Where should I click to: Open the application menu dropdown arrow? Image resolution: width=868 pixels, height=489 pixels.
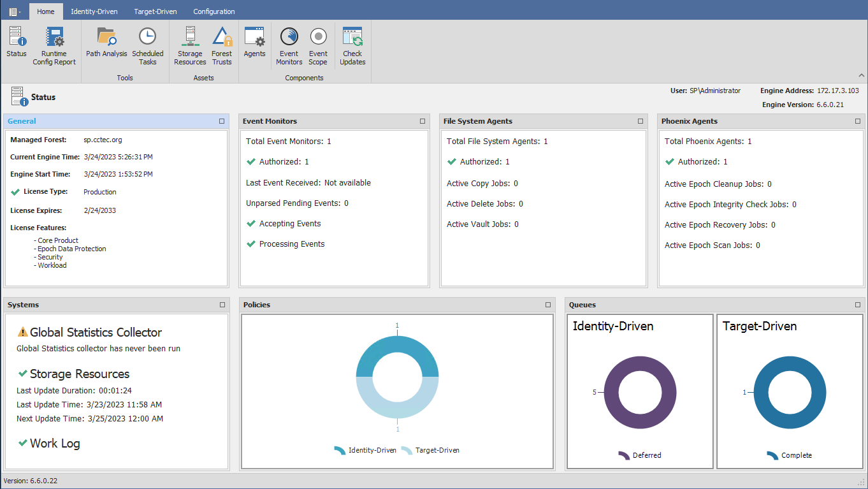coord(18,10)
